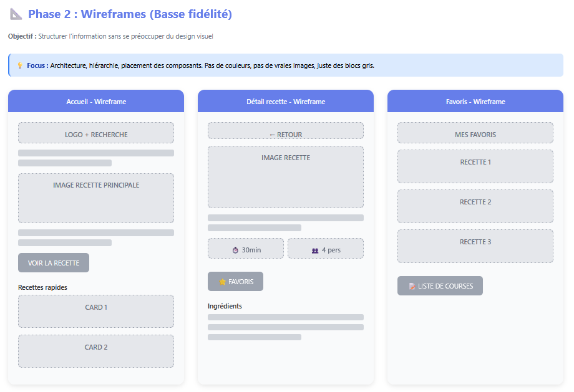Click the back arrow in RETOUR block
This screenshot has height=392, width=574.
(273, 135)
